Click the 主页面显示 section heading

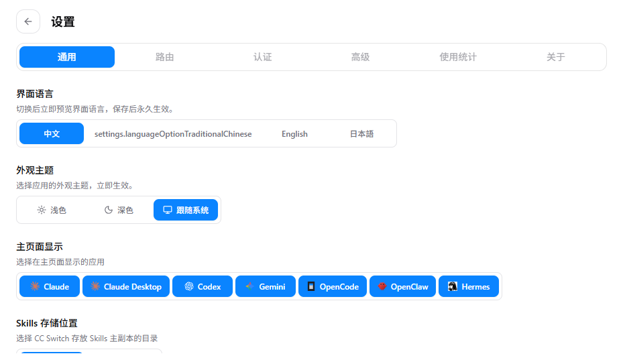(x=40, y=247)
